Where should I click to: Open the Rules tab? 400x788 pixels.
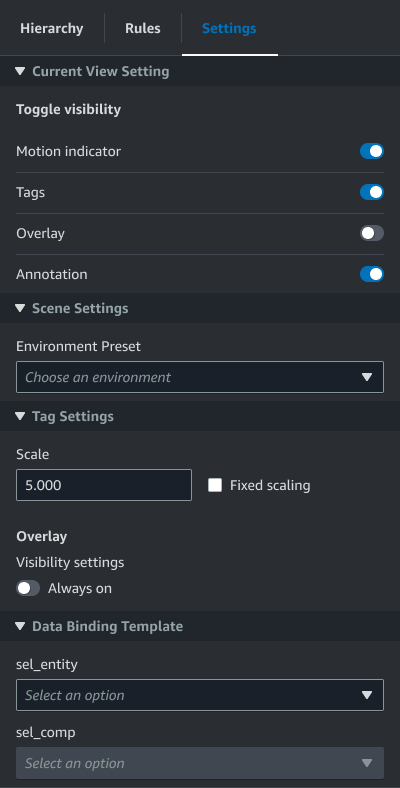tap(143, 28)
